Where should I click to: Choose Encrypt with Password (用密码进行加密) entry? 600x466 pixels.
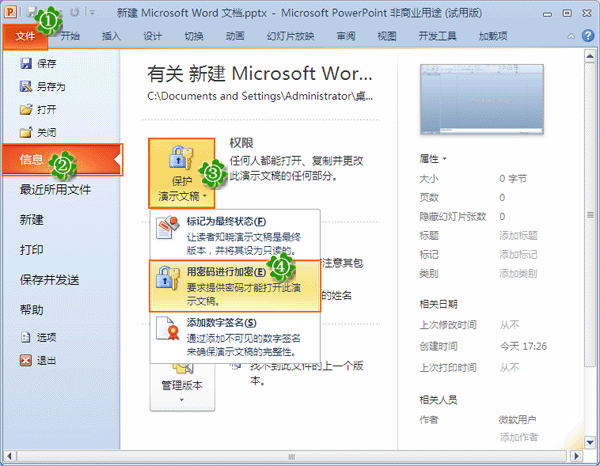[235, 286]
